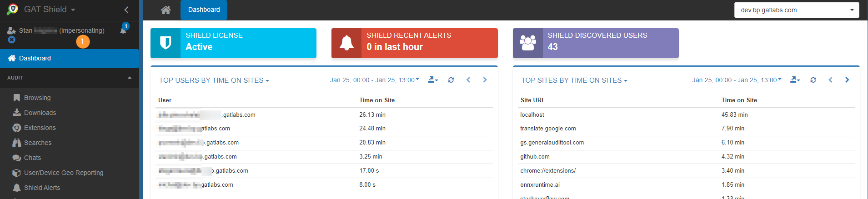
Task: Click the Geo Reporting cube icon
Action: click(17, 173)
